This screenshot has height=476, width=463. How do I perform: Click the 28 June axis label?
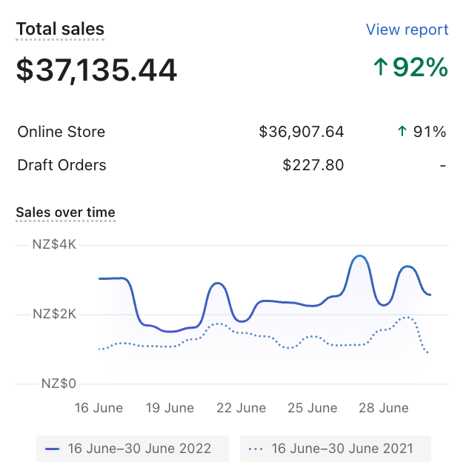(x=384, y=408)
